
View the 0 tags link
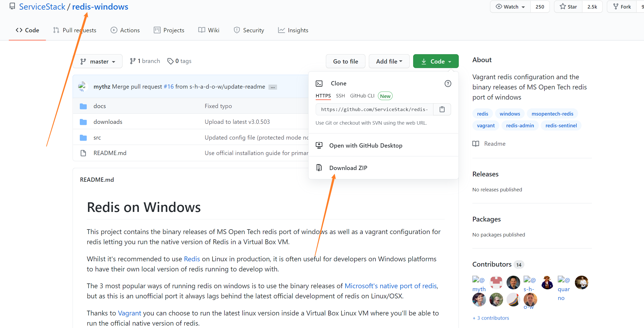[179, 61]
